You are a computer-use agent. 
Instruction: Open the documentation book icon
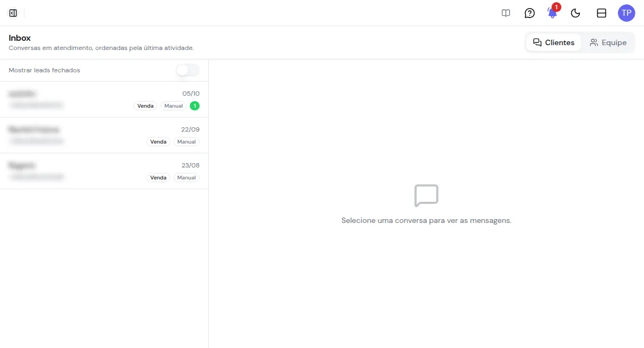tap(506, 13)
